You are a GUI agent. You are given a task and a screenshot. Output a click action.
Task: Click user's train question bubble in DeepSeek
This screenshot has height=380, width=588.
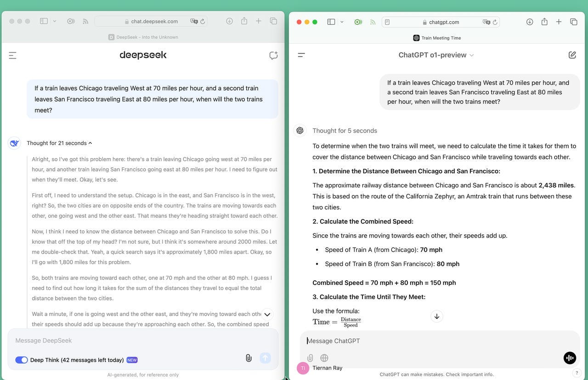(x=153, y=99)
